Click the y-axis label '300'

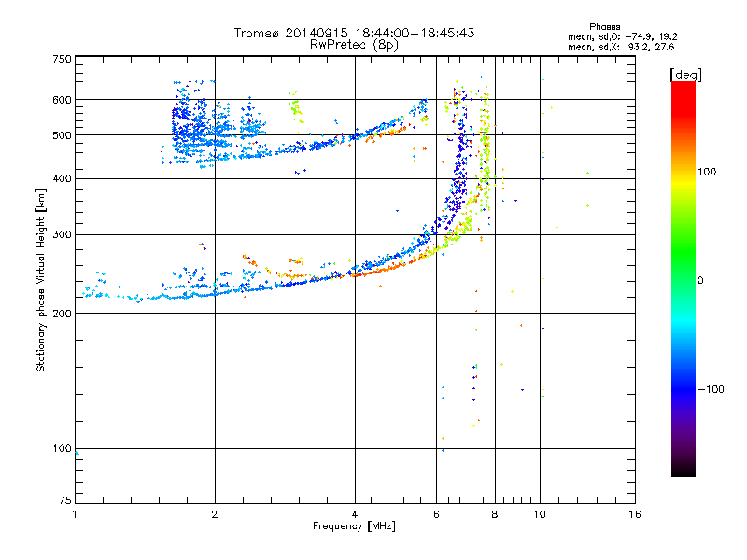point(63,234)
